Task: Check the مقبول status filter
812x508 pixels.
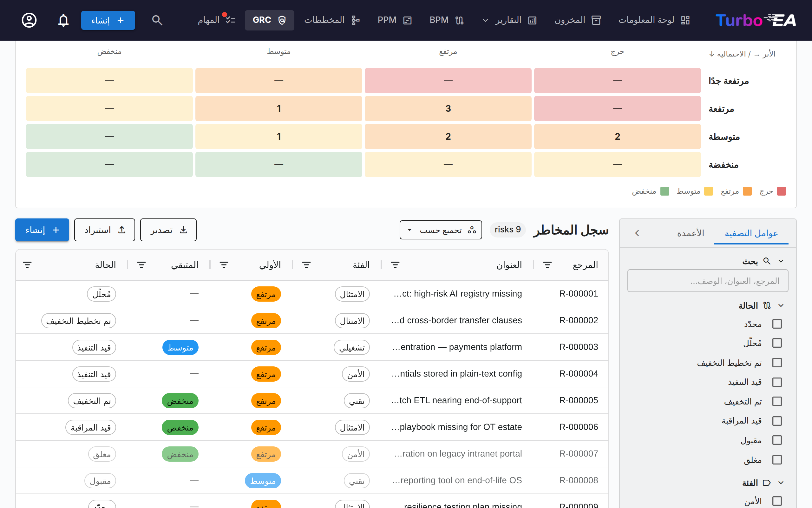Action: [777, 440]
